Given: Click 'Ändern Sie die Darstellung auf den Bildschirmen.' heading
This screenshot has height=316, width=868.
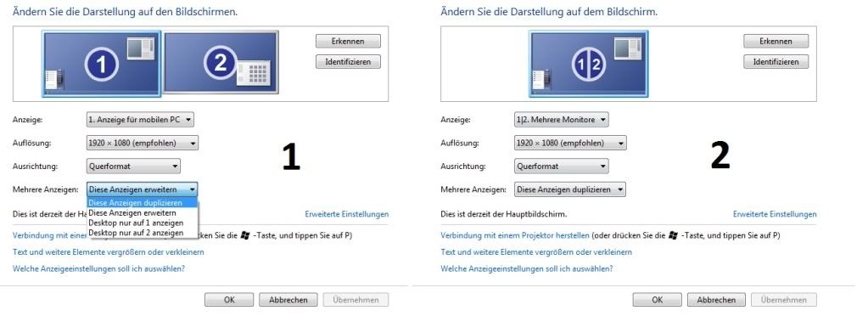Looking at the screenshot, I should (x=125, y=11).
